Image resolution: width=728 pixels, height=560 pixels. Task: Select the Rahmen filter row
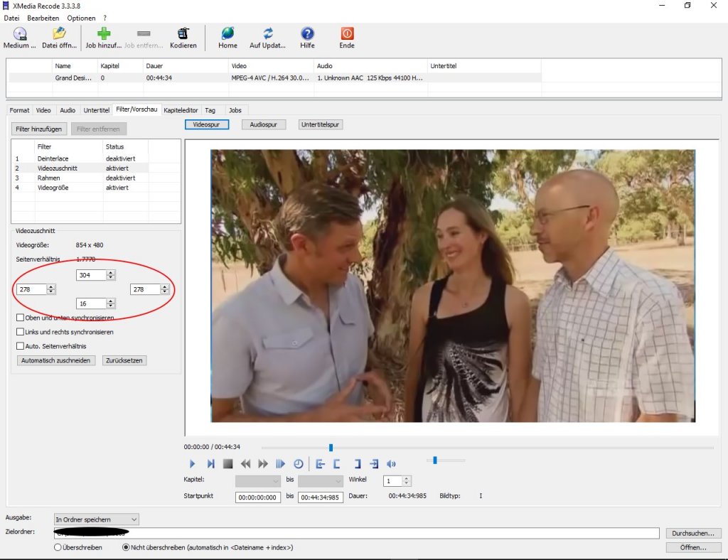[x=81, y=178]
